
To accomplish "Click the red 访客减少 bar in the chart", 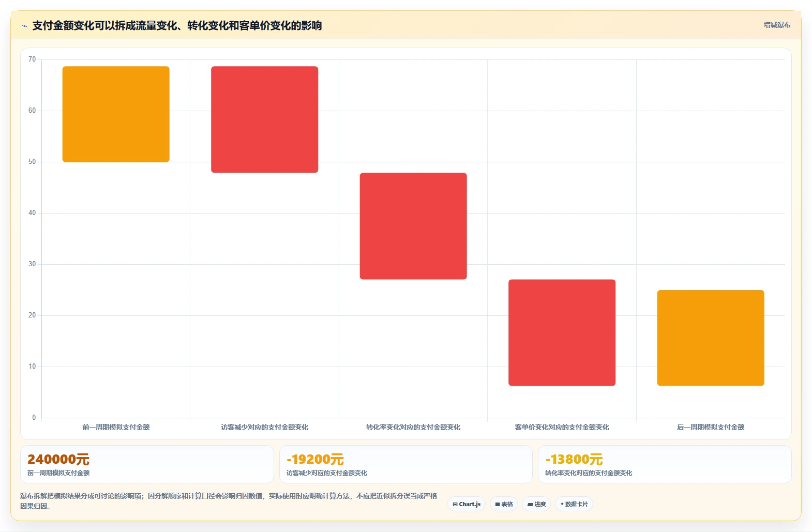I will pyautogui.click(x=264, y=119).
